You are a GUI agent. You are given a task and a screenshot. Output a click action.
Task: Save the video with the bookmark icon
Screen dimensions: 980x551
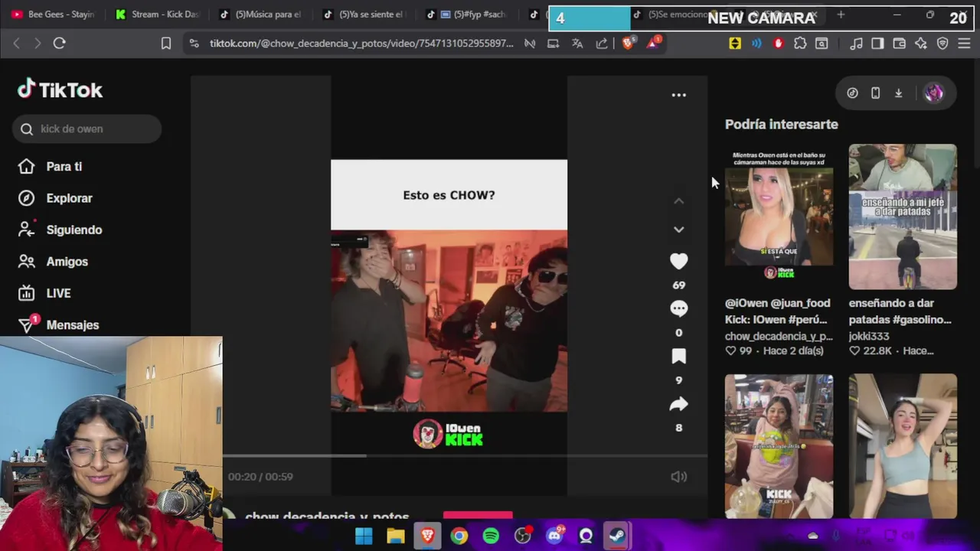[678, 357]
